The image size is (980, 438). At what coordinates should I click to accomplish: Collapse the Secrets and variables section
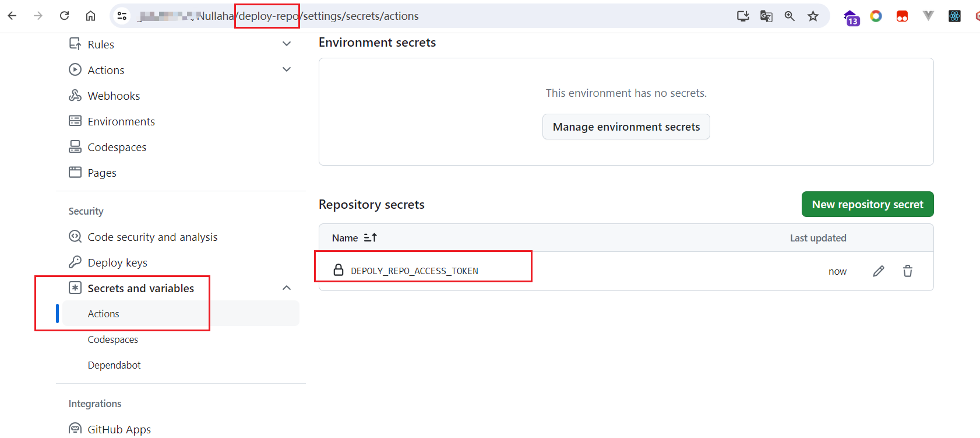[287, 288]
